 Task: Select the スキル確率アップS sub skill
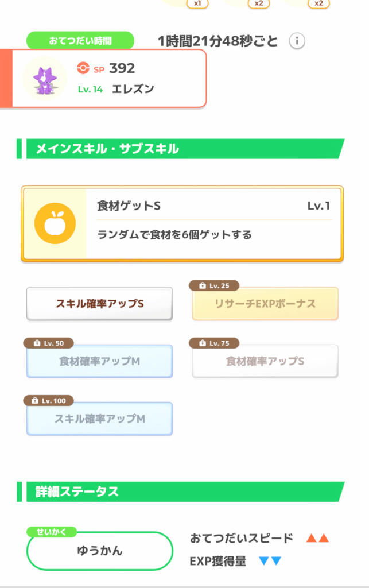coord(100,304)
